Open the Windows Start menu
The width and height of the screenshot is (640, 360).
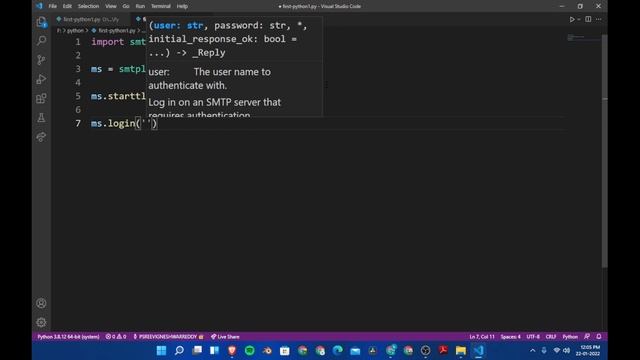click(x=161, y=350)
